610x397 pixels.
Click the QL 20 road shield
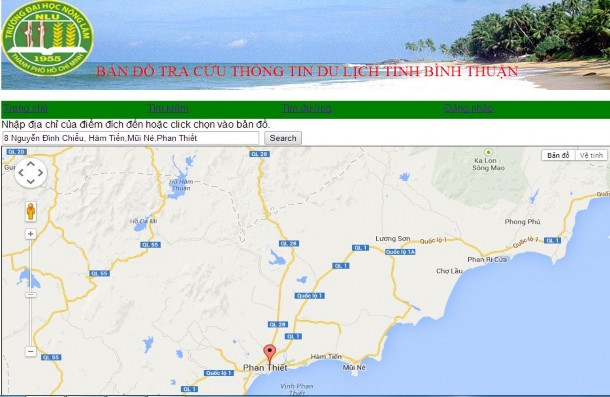[16, 152]
